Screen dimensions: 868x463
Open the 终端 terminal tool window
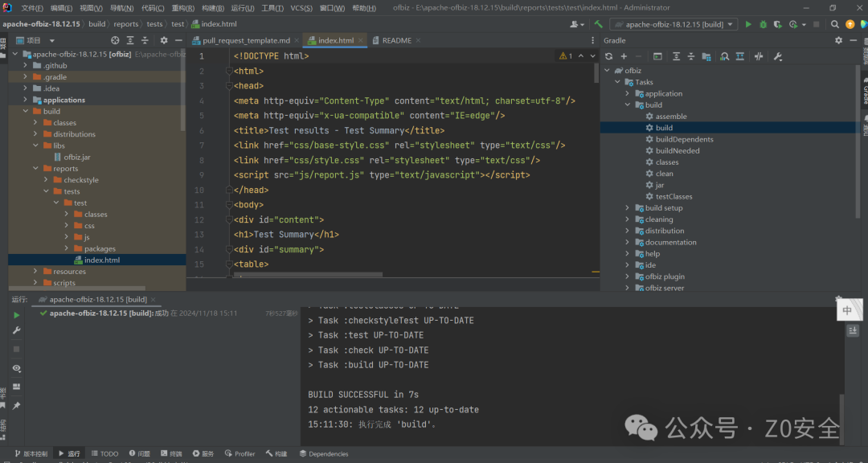click(171, 453)
